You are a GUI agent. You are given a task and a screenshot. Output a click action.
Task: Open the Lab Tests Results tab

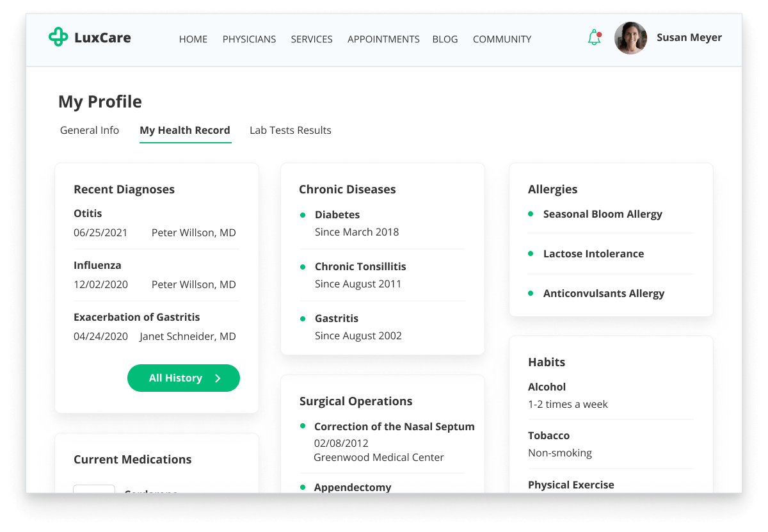[x=291, y=130]
